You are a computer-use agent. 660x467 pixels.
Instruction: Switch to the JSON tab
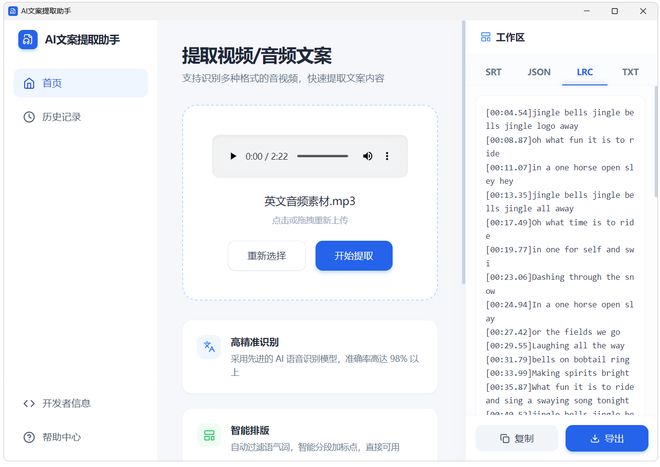(539, 72)
